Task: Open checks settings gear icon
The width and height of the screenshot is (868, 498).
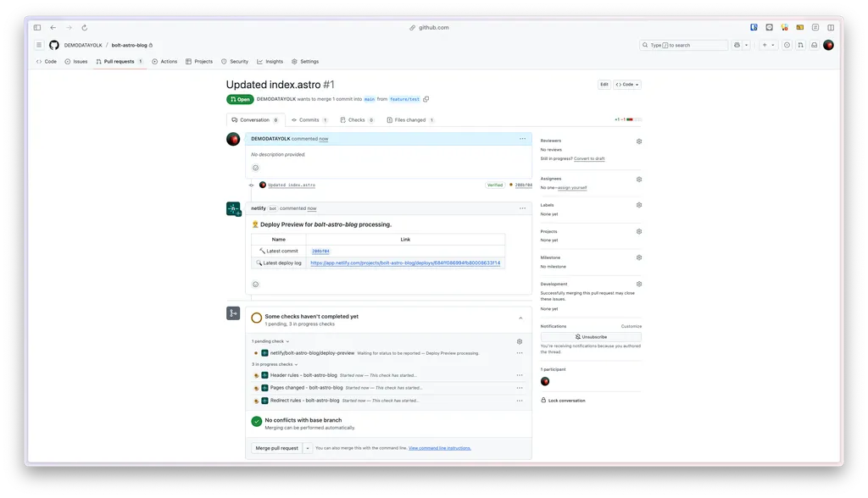Action: 520,341
